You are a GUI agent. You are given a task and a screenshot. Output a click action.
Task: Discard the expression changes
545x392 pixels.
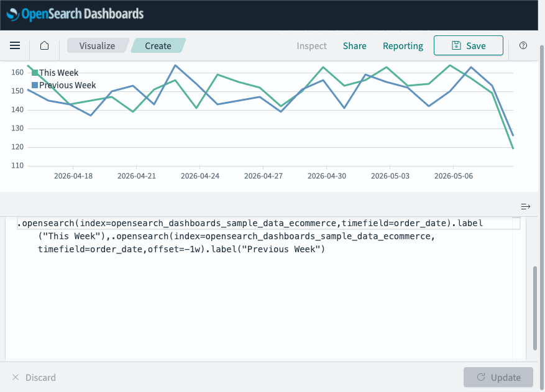(34, 378)
